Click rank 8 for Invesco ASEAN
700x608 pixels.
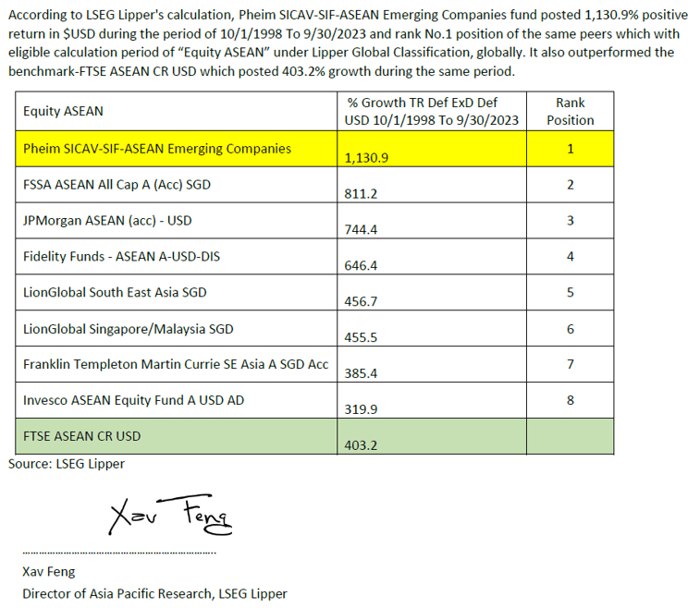pos(571,400)
